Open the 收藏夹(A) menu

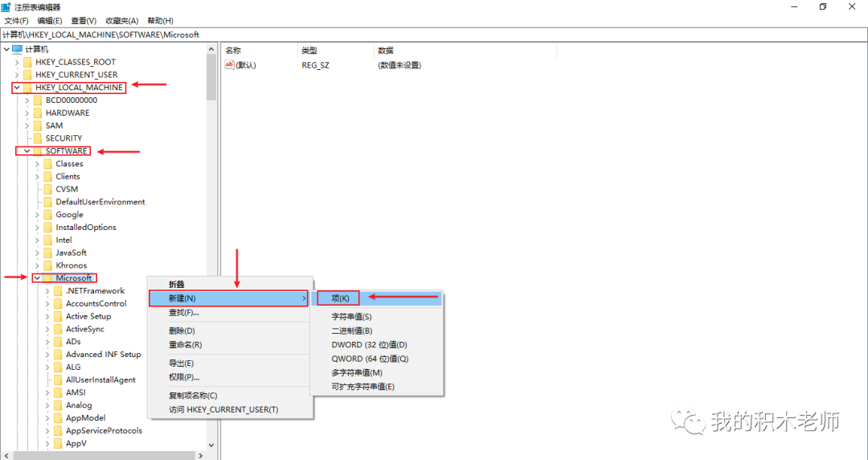[x=122, y=20]
